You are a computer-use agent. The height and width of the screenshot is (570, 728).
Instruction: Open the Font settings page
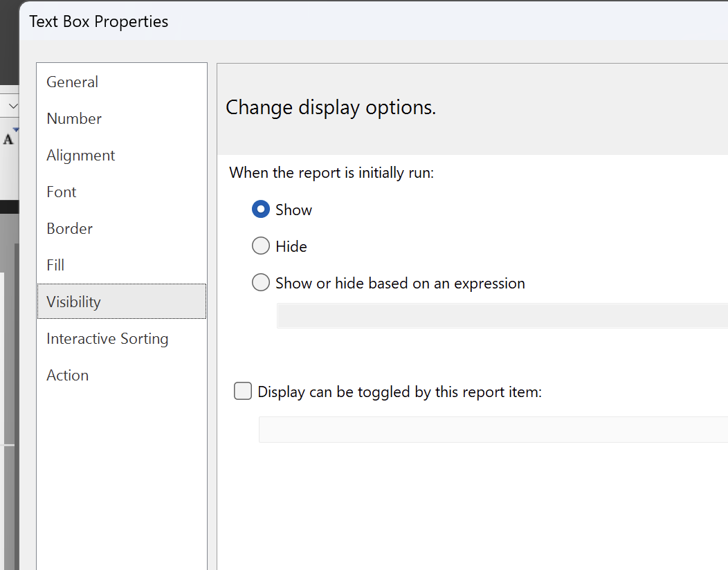[x=62, y=192]
